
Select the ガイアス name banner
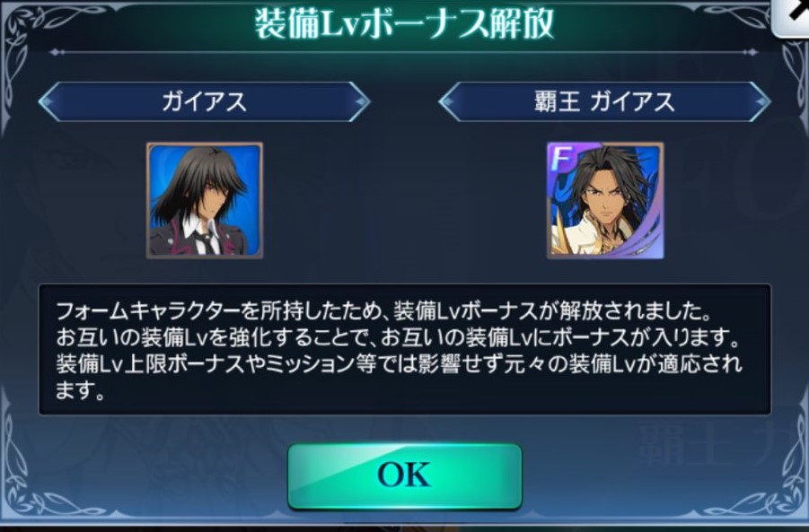click(205, 101)
